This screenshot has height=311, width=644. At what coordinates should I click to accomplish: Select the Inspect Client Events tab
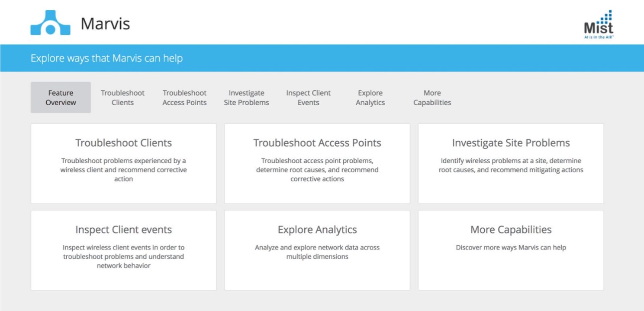coord(308,97)
